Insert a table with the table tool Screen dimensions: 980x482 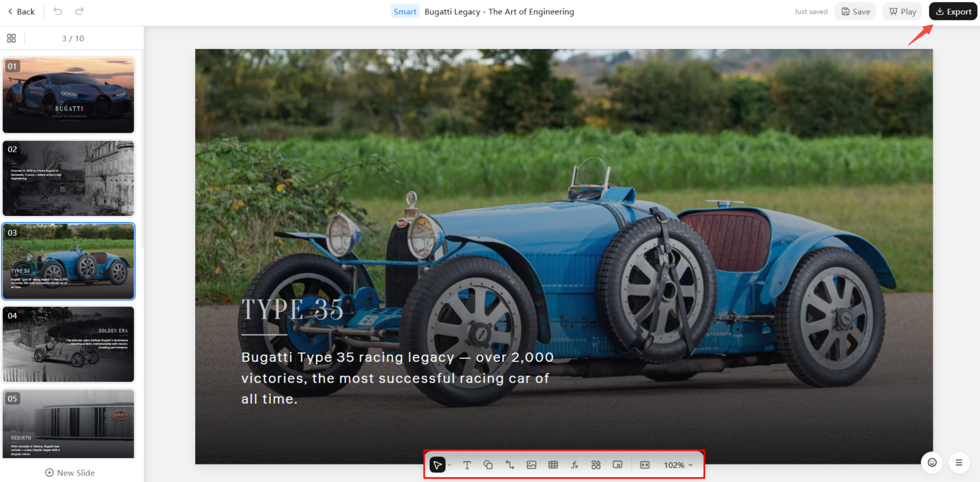[x=553, y=465]
